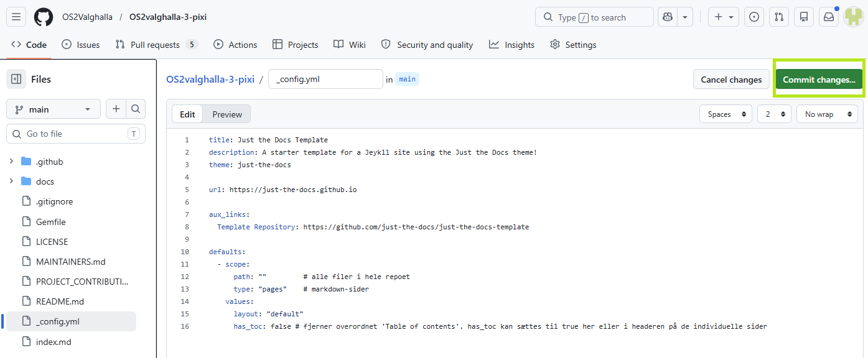Open OS2valghalla-3-pixi repository header link

coord(168,17)
